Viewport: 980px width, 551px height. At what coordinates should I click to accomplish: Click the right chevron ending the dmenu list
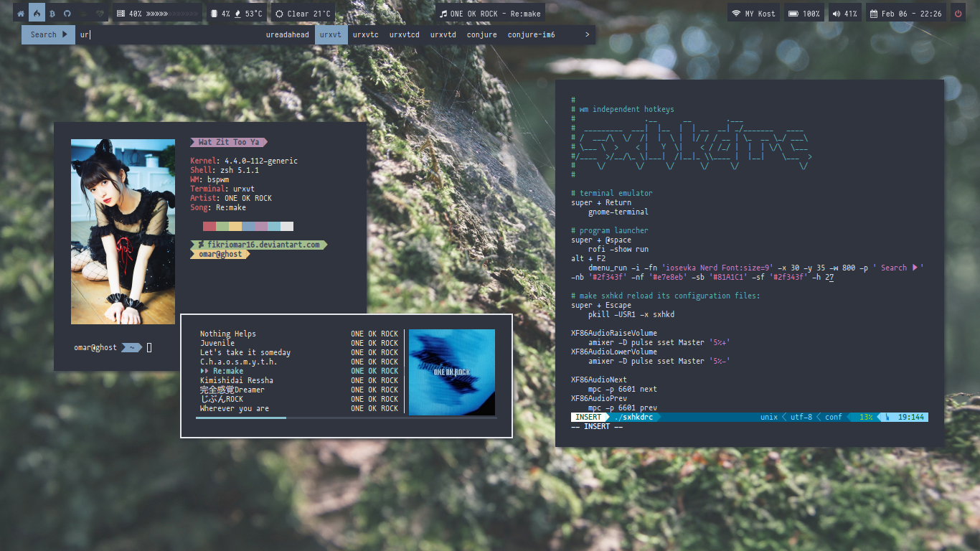(588, 34)
